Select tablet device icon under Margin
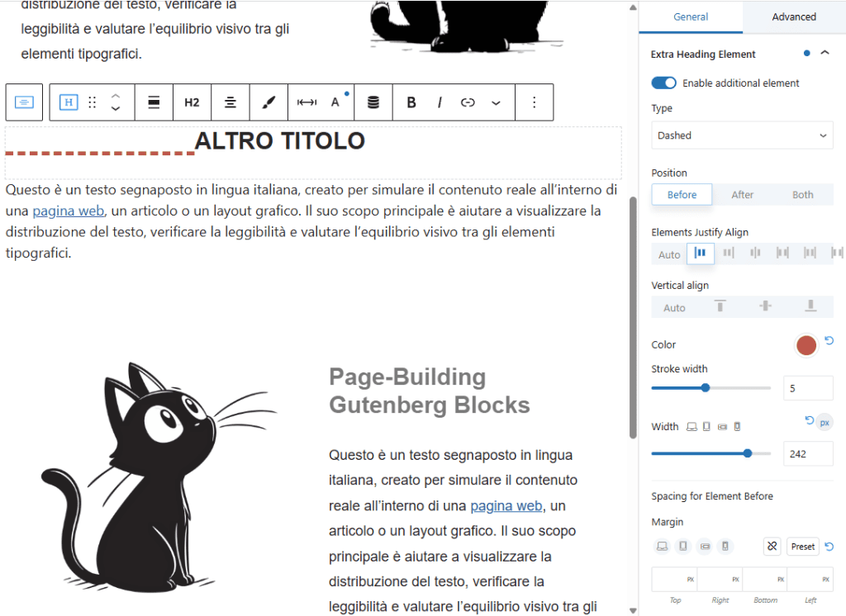846x616 pixels. [x=683, y=547]
